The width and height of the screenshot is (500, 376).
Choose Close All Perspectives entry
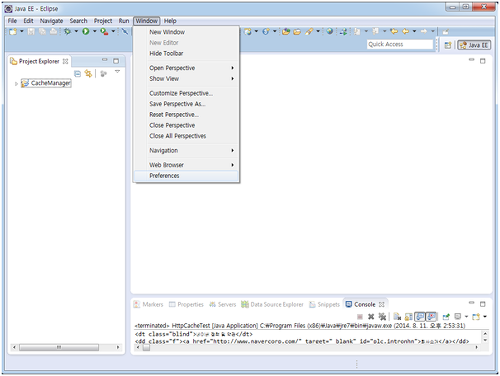pyautogui.click(x=187, y=136)
